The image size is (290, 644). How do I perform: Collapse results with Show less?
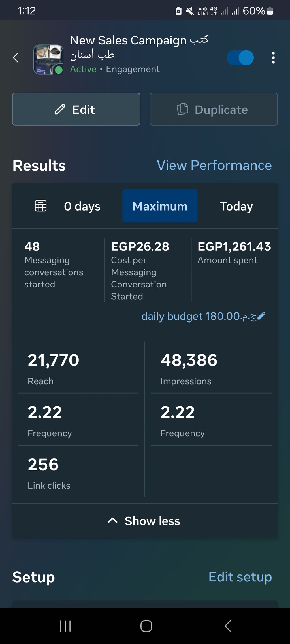(144, 521)
